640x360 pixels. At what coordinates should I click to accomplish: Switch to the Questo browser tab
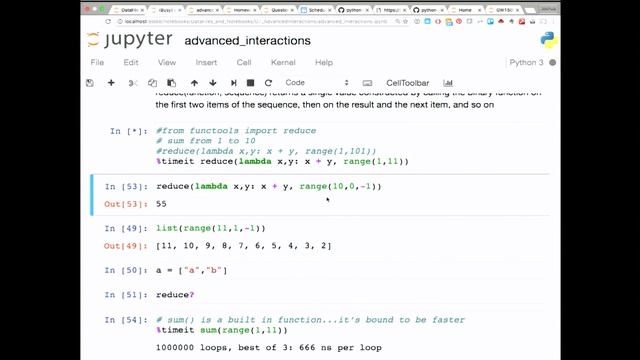pyautogui.click(x=278, y=10)
